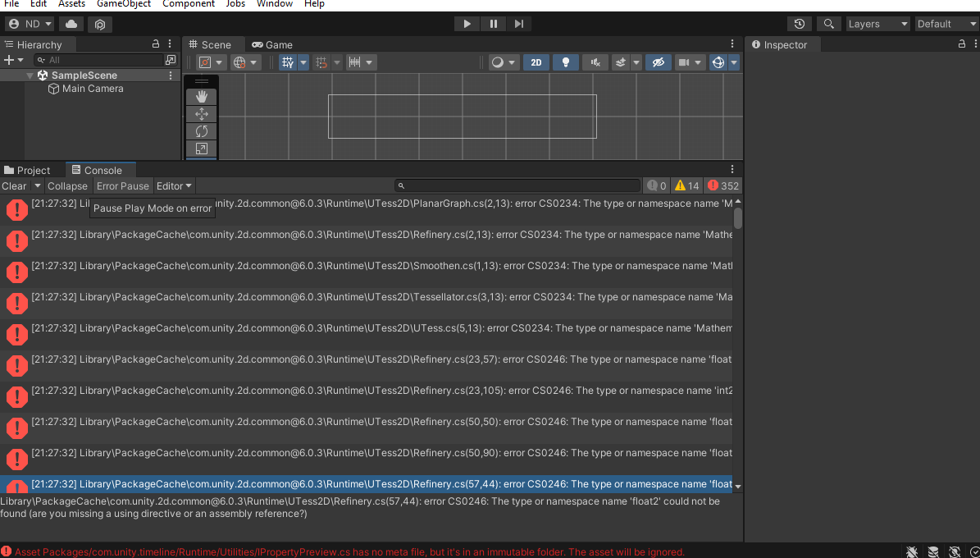The width and height of the screenshot is (980, 558).
Task: Open the Unity Cloud services icon
Action: [71, 24]
